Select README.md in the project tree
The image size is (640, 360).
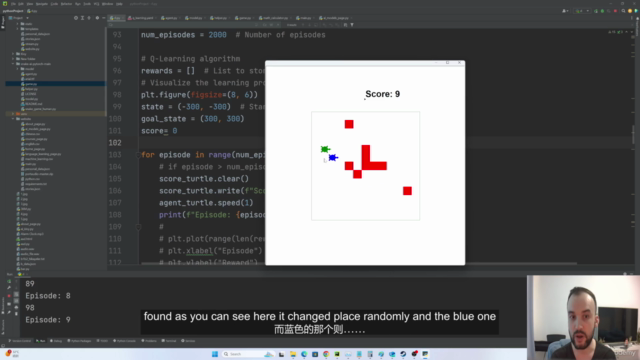coord(31,104)
